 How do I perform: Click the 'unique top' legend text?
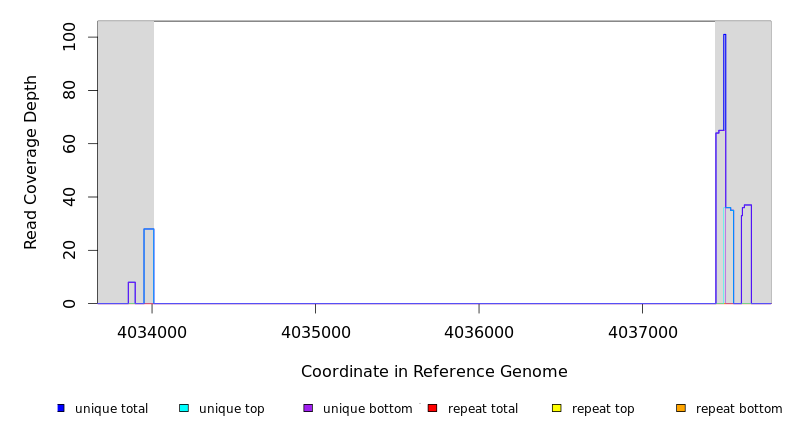pos(231,409)
